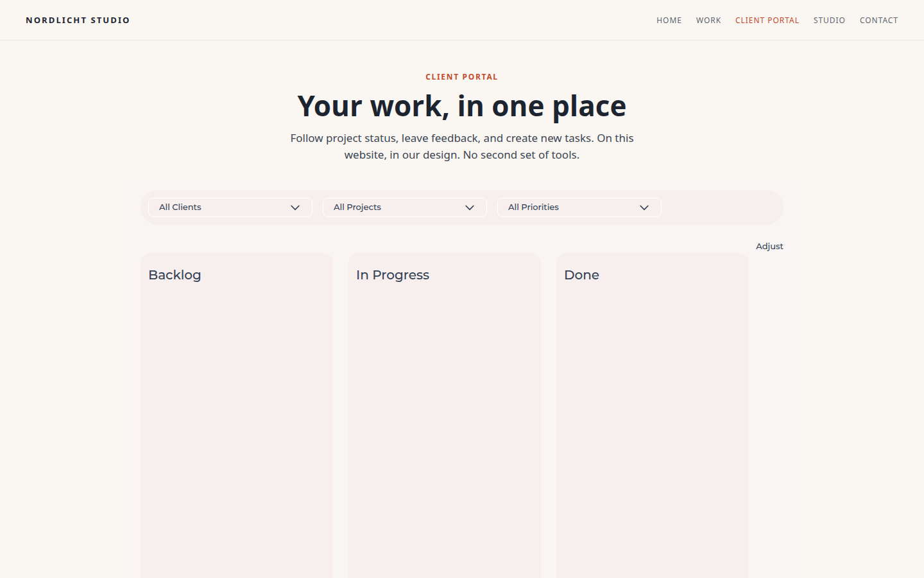Click the Nordlicht Studio logo
Screen dimensions: 924x578
click(x=78, y=21)
